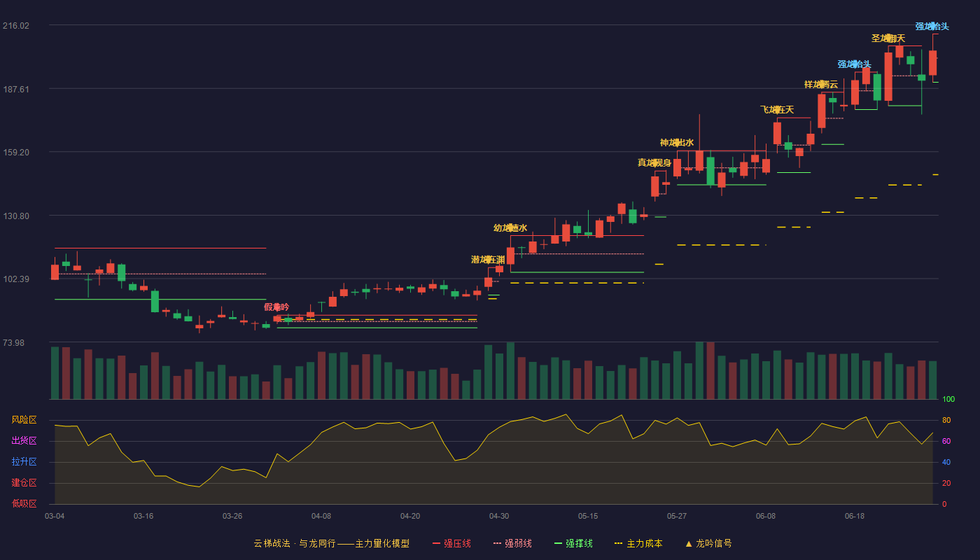This screenshot has width=980, height=560.
Task: Click the 05-27 date label
Action: point(677,516)
